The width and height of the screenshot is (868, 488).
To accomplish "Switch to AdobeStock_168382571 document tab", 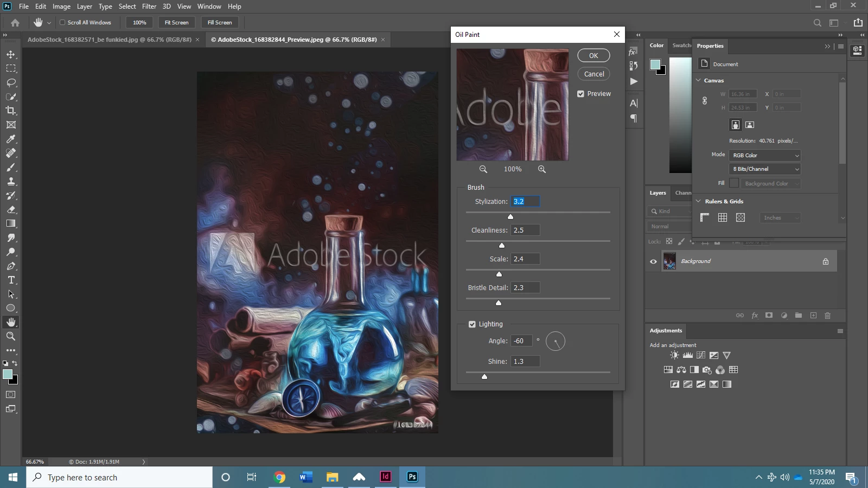I will pos(110,40).
